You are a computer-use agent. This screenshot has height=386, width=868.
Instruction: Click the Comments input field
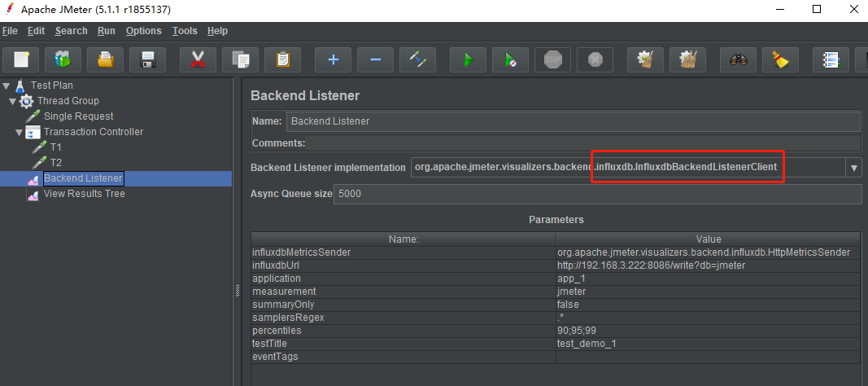point(583,143)
